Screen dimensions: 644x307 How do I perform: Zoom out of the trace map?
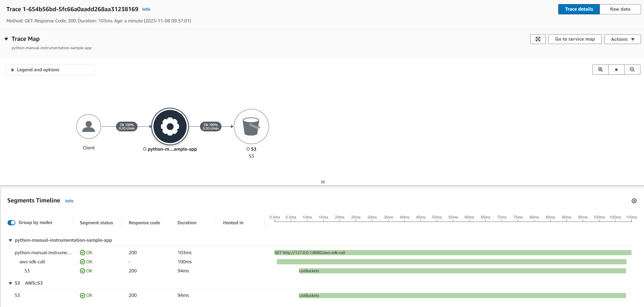[632, 69]
